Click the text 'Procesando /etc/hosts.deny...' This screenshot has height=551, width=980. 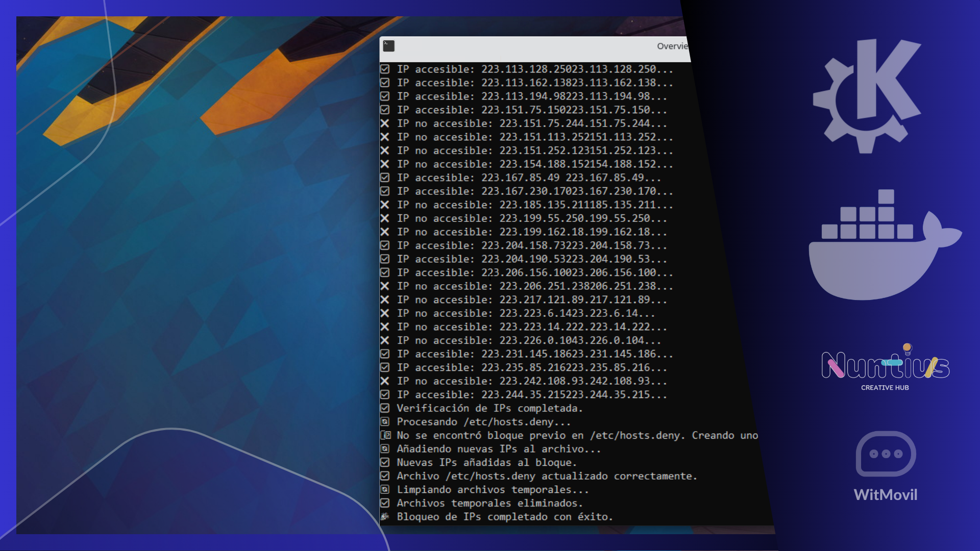pos(484,421)
